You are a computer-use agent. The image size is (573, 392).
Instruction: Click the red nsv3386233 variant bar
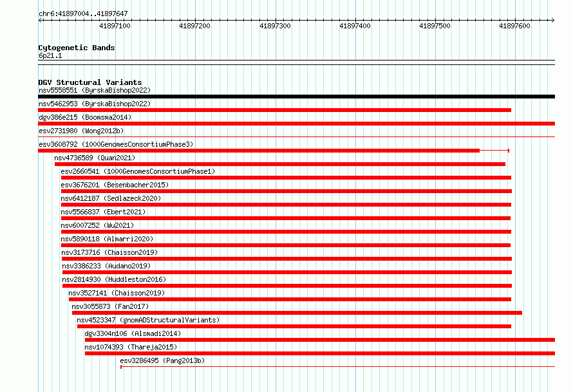[287, 272]
